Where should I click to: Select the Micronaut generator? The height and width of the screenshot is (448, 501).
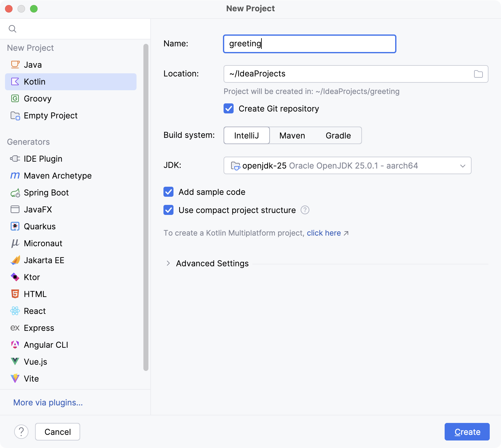click(x=44, y=243)
